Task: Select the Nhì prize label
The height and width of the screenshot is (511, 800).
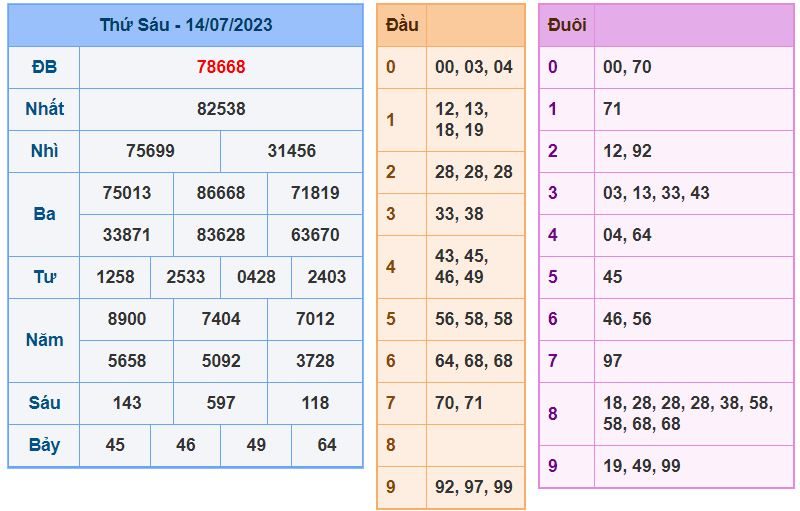Action: coord(44,151)
